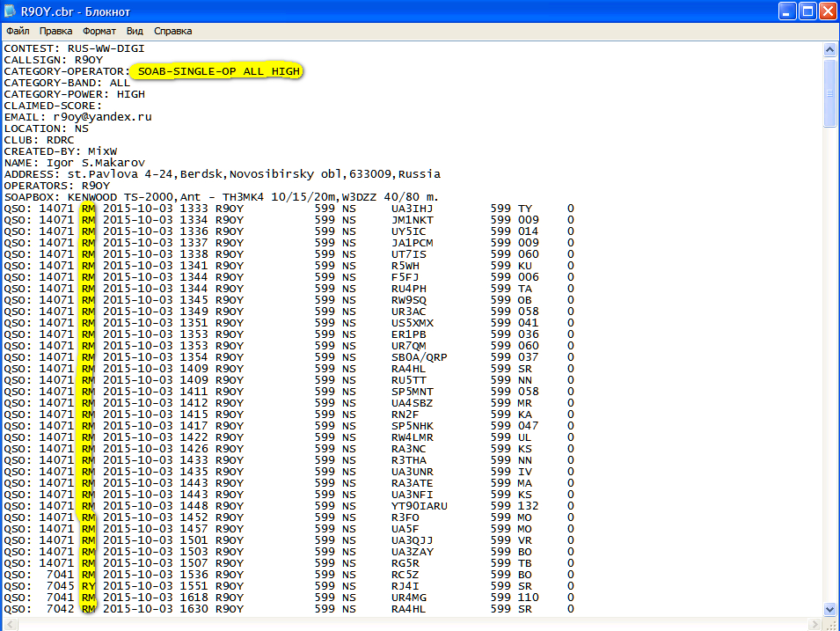Click the scrollbar up arrow
Screen dimensions: 840x631
[829, 50]
